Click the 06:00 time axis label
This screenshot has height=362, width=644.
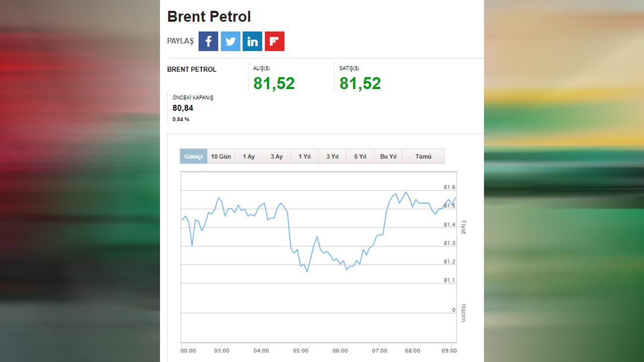[x=340, y=351]
